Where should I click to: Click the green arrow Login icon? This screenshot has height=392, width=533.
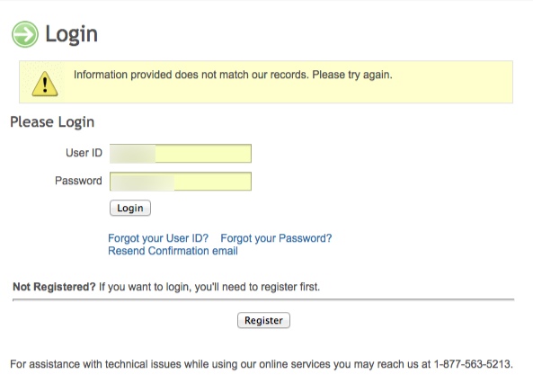pos(25,34)
